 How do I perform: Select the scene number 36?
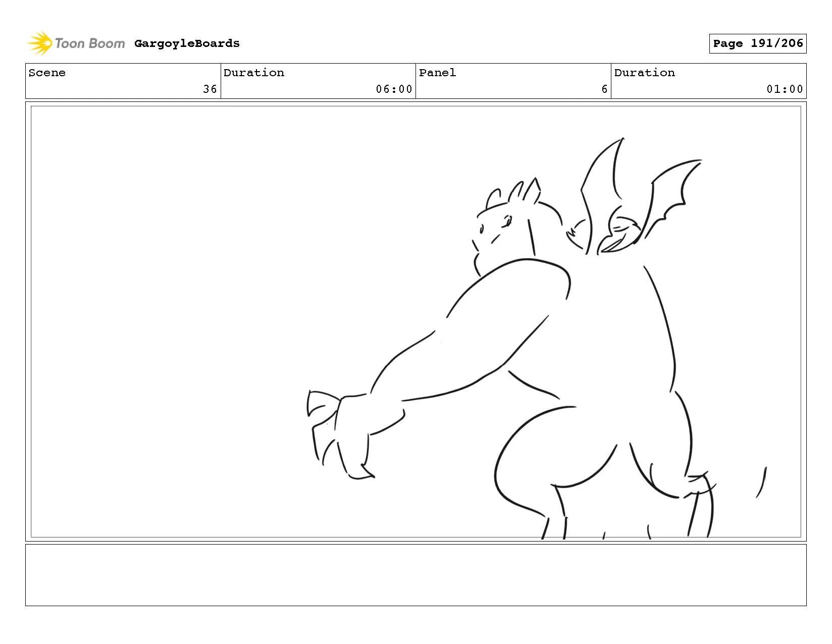point(210,89)
